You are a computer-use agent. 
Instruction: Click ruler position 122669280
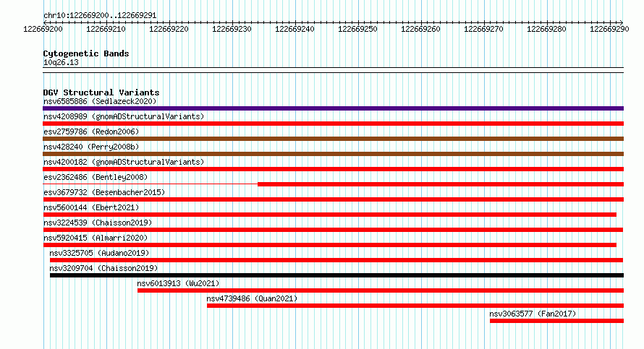click(x=546, y=29)
